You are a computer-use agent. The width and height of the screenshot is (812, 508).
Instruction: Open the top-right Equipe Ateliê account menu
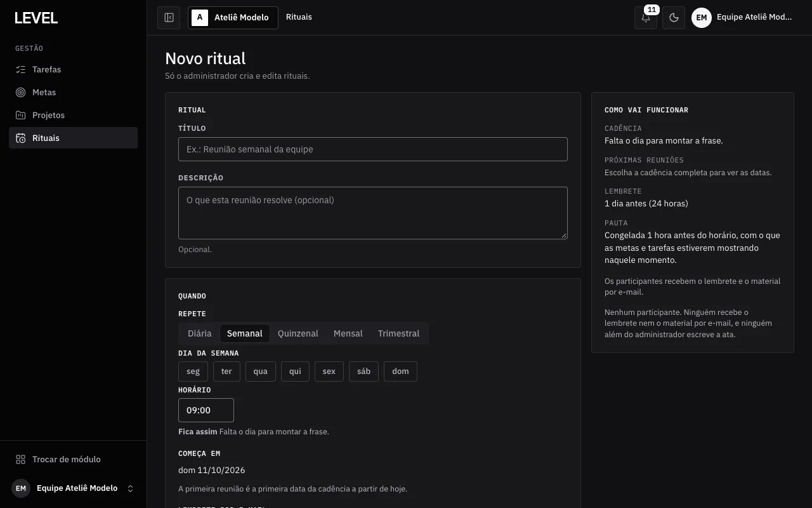pyautogui.click(x=742, y=18)
